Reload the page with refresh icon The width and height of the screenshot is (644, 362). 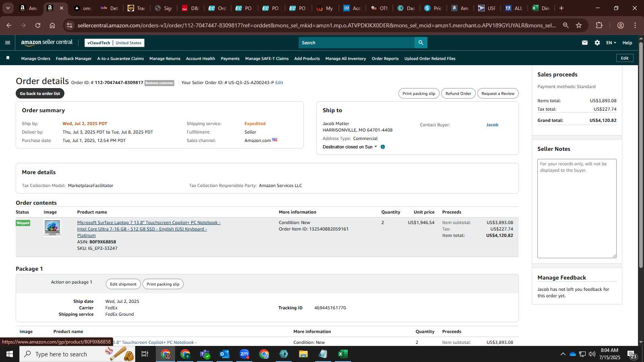(37, 25)
